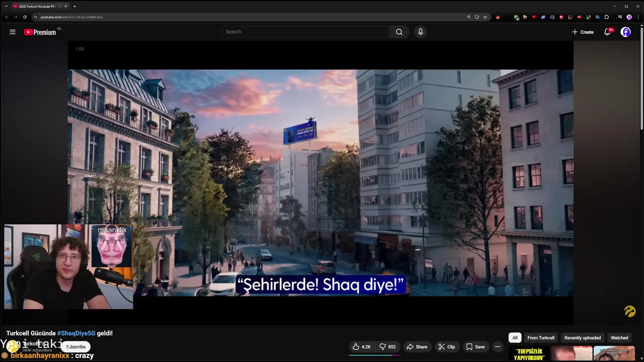Select the All filter chip
644x362 pixels.
[x=515, y=338]
